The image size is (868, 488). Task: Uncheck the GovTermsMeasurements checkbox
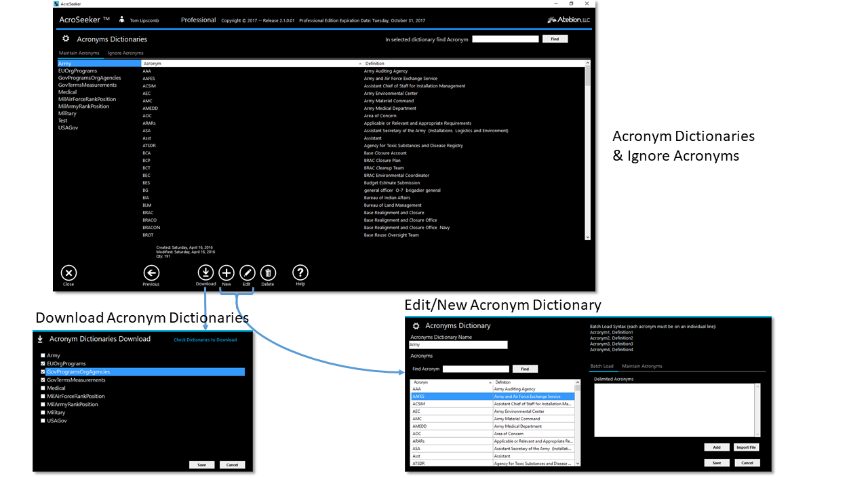(43, 380)
